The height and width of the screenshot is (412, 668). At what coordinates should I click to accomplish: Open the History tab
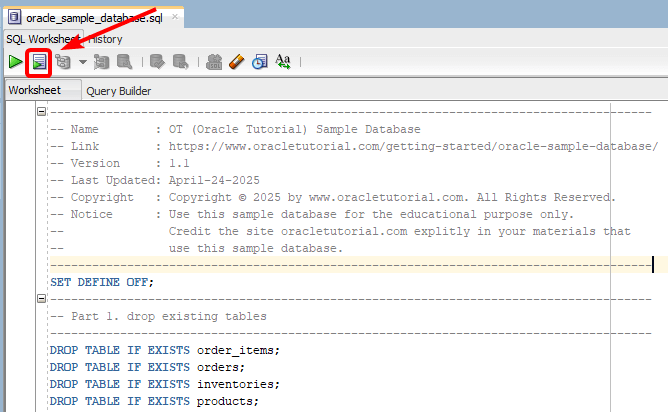[x=106, y=39]
